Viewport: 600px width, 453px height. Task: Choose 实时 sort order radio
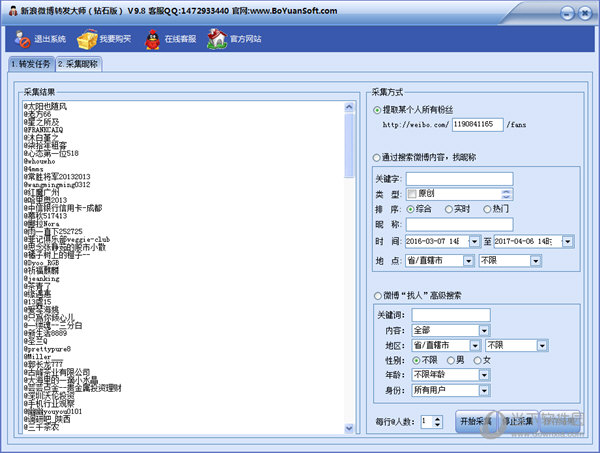pos(449,209)
